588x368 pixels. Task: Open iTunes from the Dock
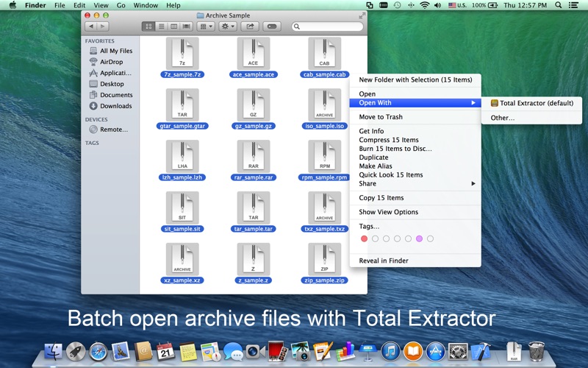coord(390,352)
